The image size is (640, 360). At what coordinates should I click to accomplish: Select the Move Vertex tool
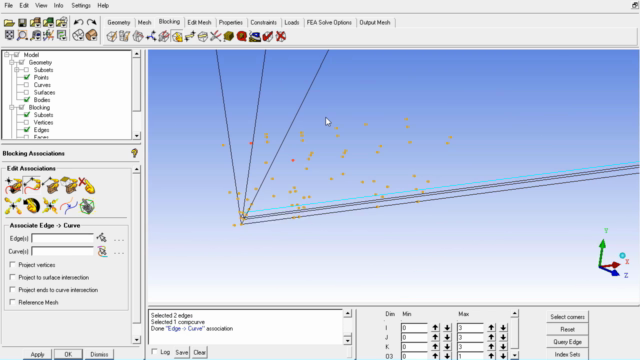pos(190,36)
